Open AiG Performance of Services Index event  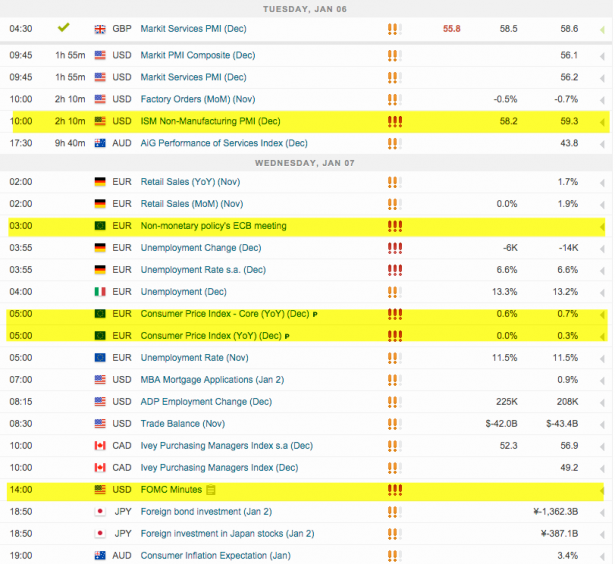pos(224,143)
